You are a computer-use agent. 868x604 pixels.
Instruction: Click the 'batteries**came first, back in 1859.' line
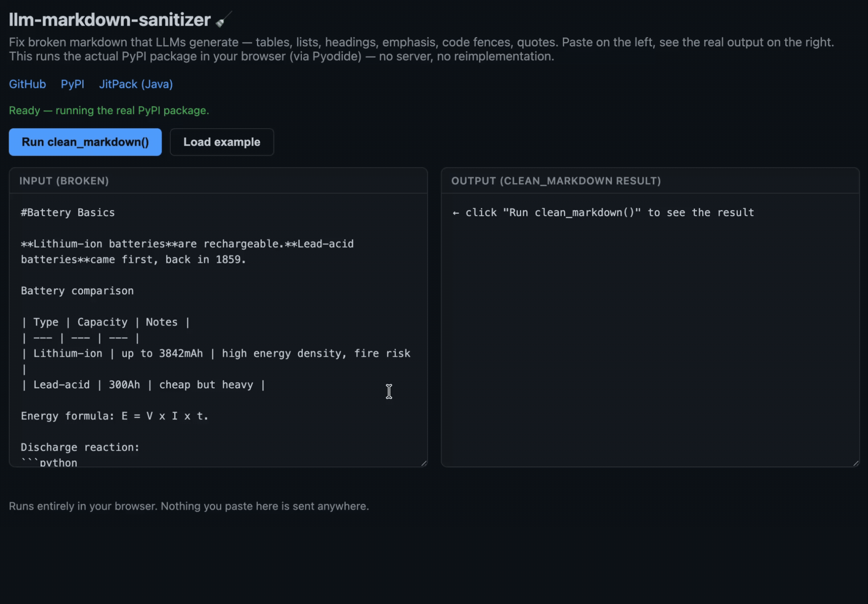pos(133,259)
